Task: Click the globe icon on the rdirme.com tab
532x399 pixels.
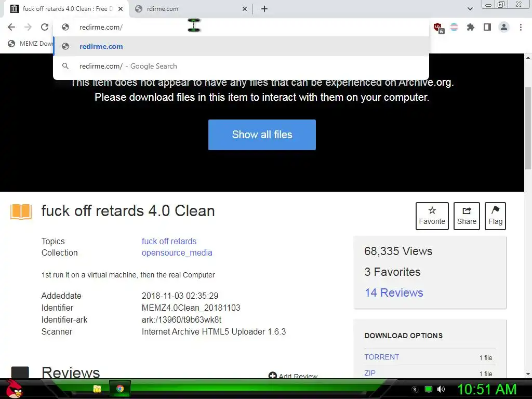Action: coord(138,9)
